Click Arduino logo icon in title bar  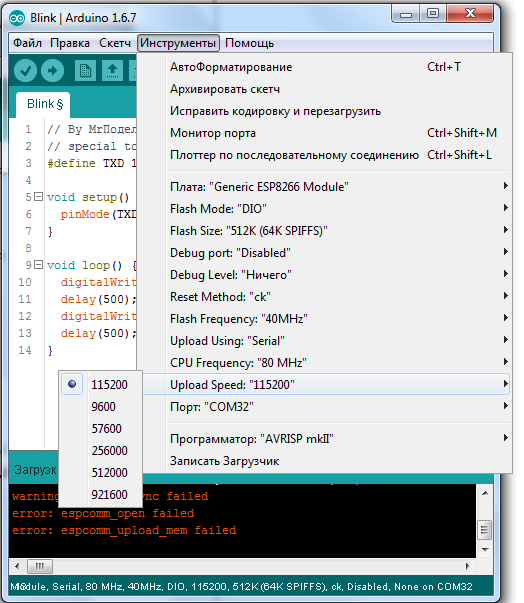17,18
